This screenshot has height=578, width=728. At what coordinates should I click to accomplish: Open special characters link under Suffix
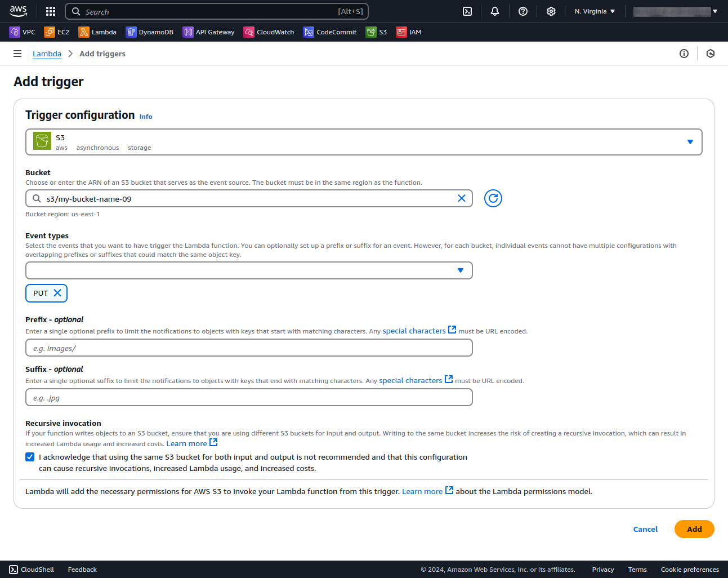click(410, 380)
